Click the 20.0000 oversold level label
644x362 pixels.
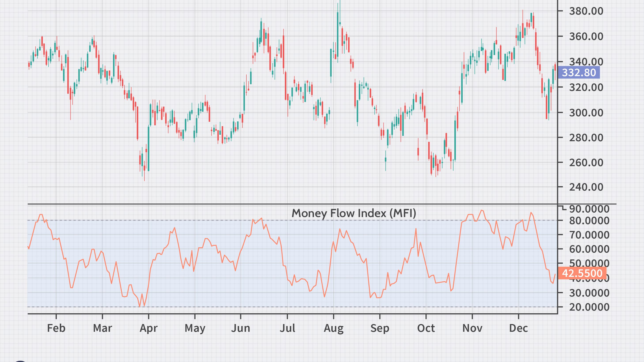(x=589, y=307)
